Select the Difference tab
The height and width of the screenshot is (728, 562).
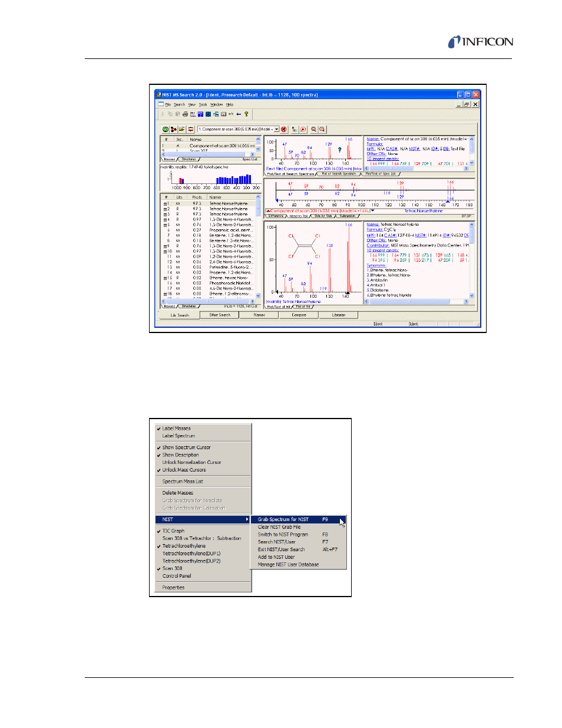276,216
